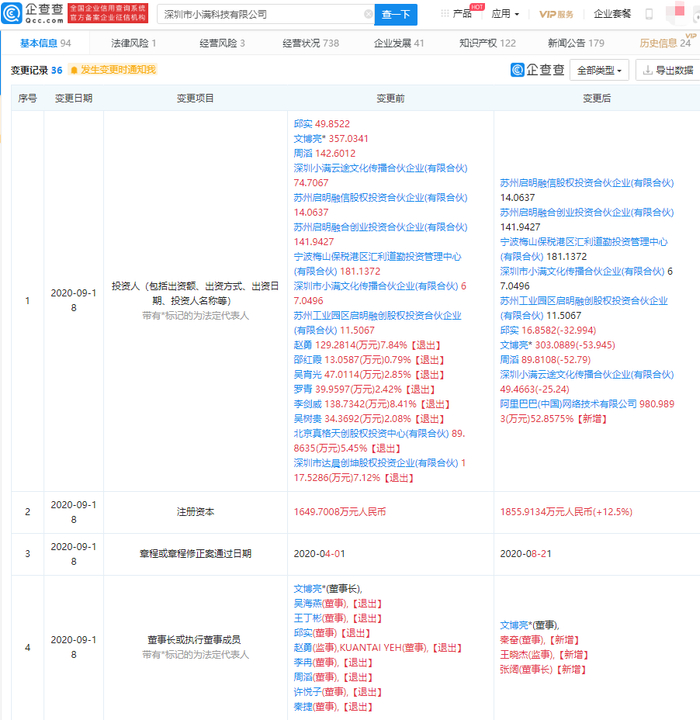Open the VIP服务 link
The width and height of the screenshot is (700, 720).
point(556,14)
